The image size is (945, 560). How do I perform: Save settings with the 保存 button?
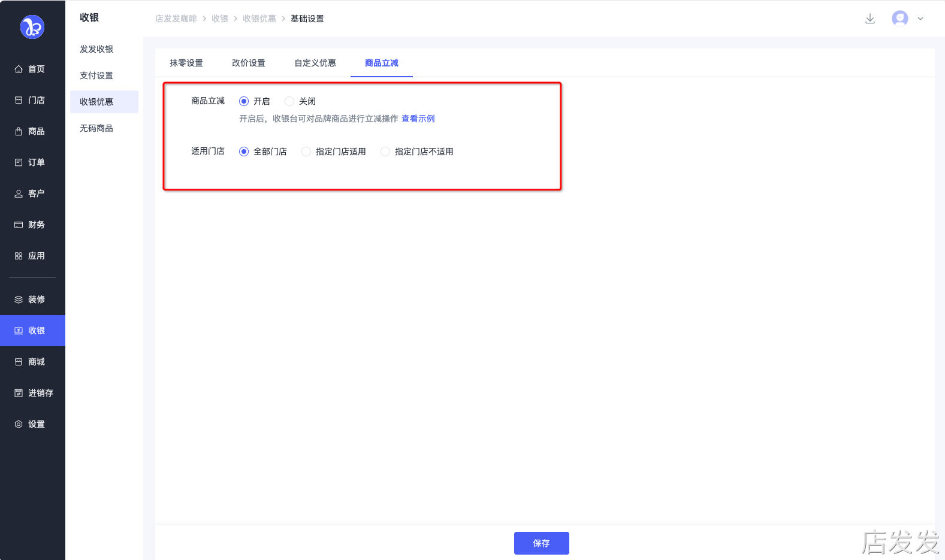point(542,543)
